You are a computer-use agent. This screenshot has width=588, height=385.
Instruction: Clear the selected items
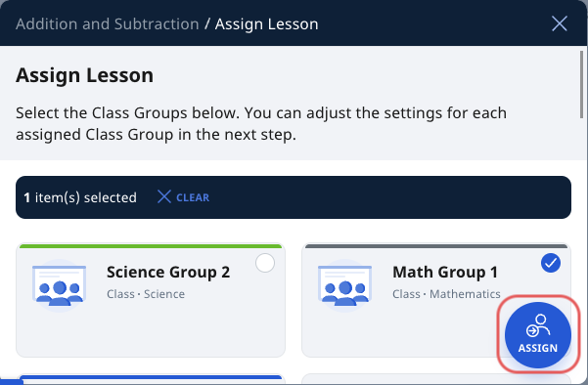coord(183,197)
